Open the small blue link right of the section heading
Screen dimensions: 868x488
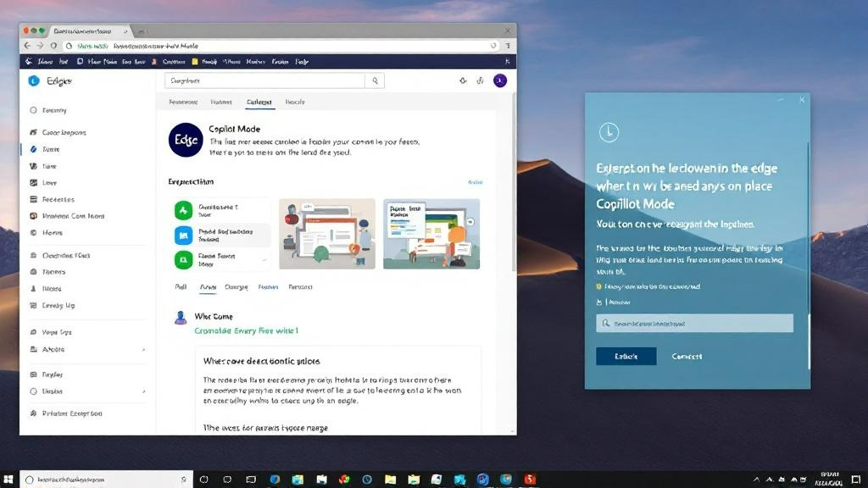tap(475, 182)
